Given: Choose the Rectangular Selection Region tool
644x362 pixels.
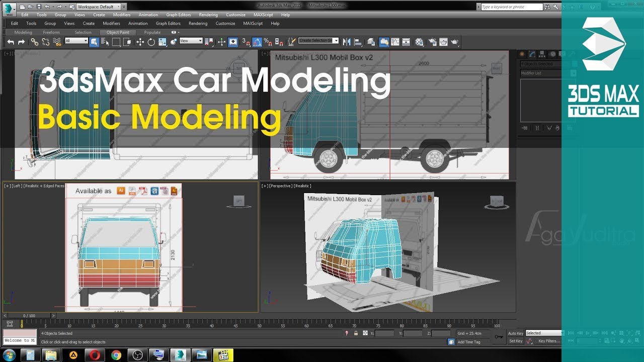Looking at the screenshot, I should (116, 42).
